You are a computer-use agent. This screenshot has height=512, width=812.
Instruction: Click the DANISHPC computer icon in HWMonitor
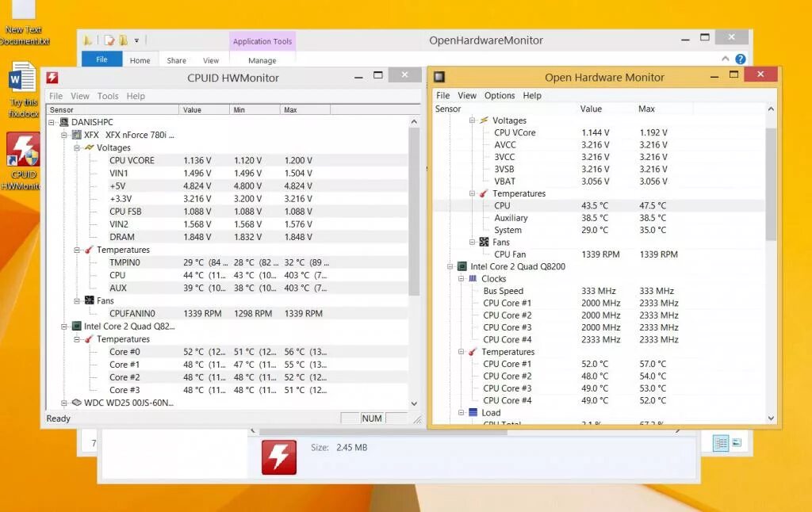64,122
